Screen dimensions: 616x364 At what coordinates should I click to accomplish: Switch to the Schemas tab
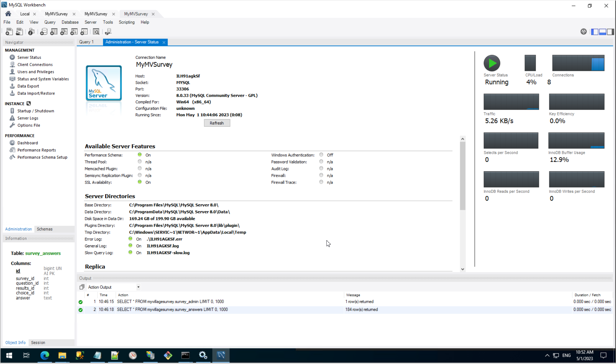[45, 229]
